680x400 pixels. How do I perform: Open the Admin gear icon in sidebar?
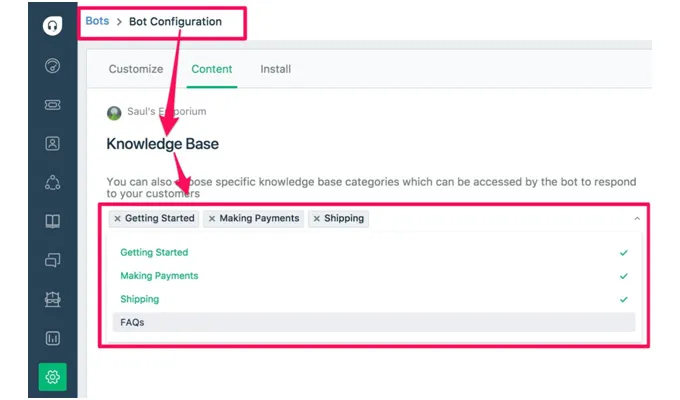point(53,377)
